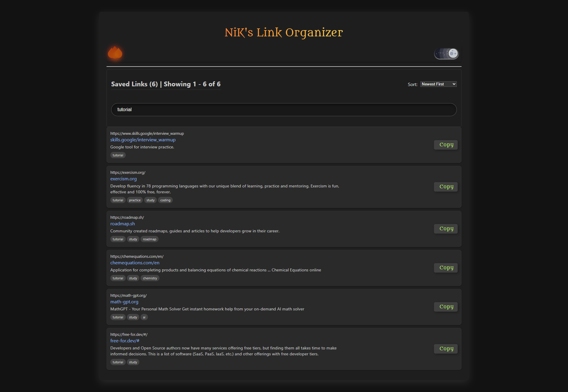The width and height of the screenshot is (568, 392).
Task: Change sorting from Newest First
Action: pyautogui.click(x=438, y=84)
